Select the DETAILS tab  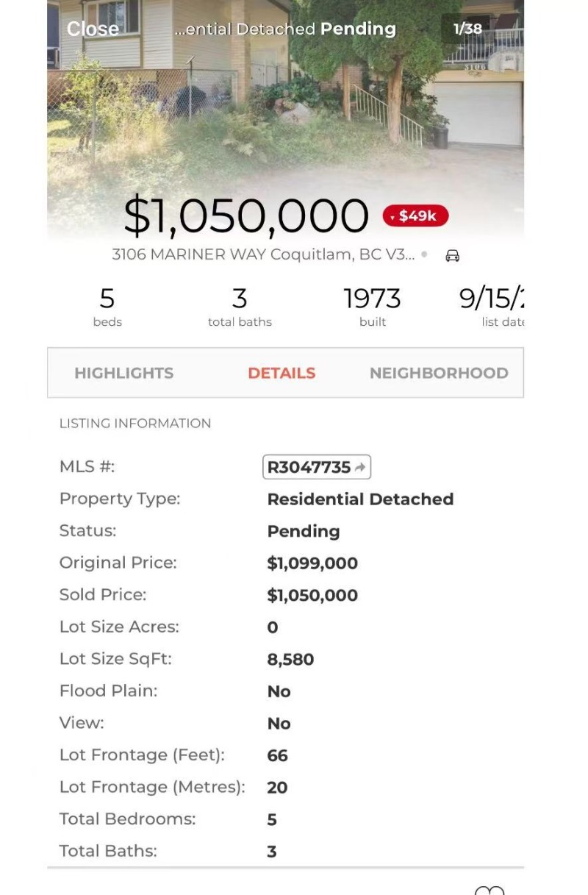click(282, 373)
